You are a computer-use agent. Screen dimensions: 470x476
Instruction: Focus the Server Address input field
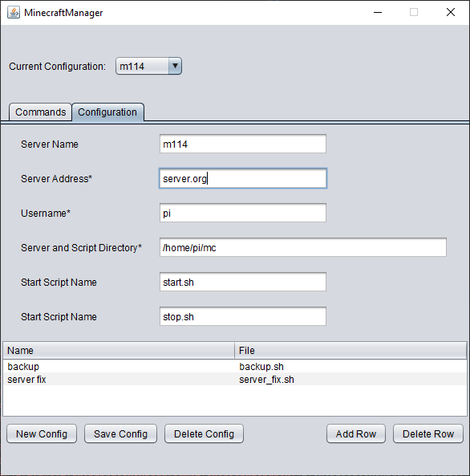tap(243, 178)
